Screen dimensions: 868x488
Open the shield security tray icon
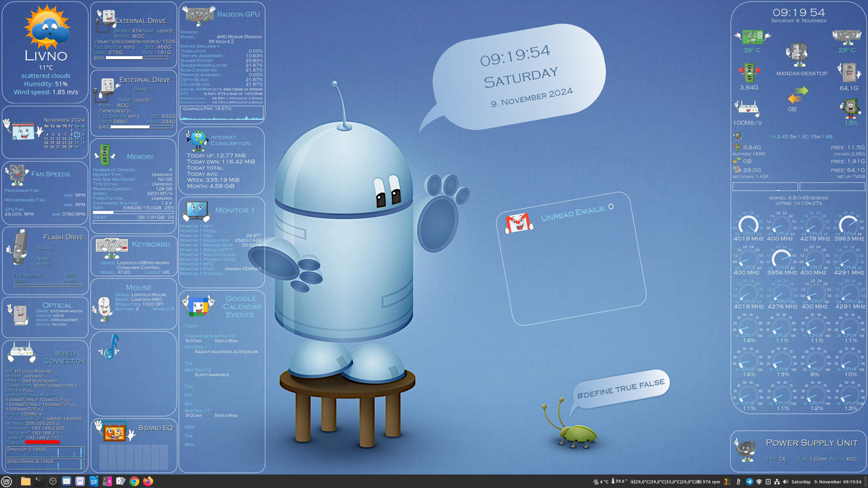click(x=759, y=482)
